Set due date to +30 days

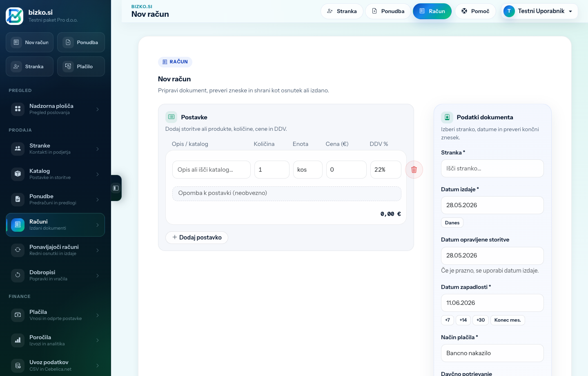[x=481, y=320]
